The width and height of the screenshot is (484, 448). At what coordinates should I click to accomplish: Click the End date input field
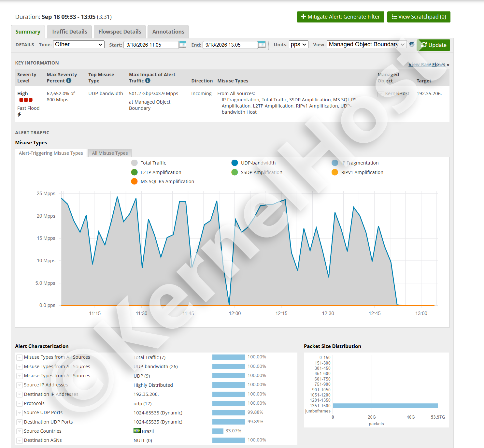(x=230, y=45)
